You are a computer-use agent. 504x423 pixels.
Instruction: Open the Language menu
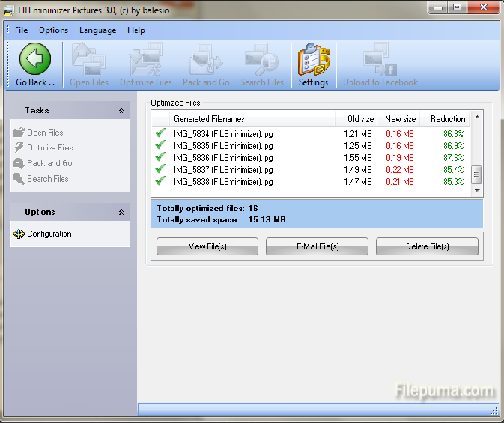click(97, 30)
